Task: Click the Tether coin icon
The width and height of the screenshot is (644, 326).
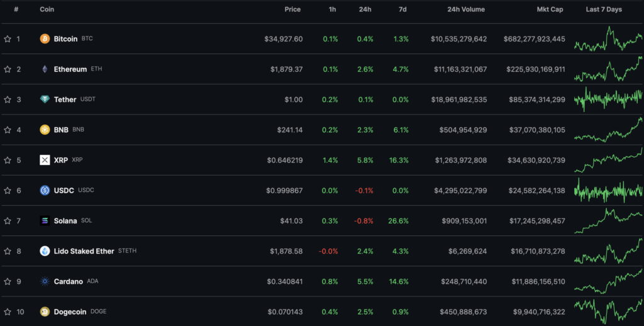Action: (45, 99)
